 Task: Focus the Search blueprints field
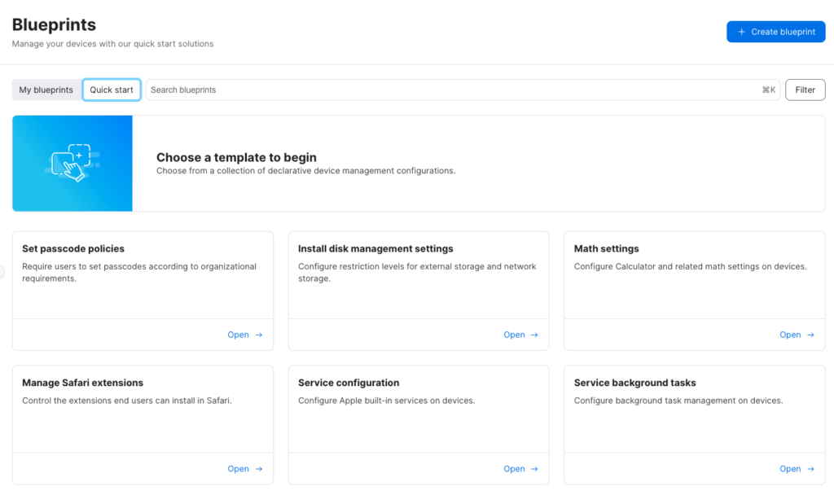(x=463, y=90)
